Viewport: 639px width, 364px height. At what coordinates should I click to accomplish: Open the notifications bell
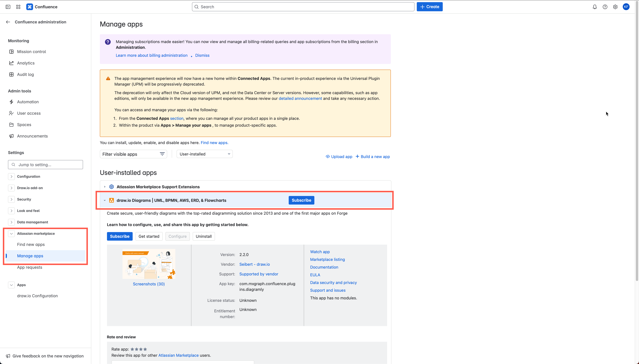595,7
